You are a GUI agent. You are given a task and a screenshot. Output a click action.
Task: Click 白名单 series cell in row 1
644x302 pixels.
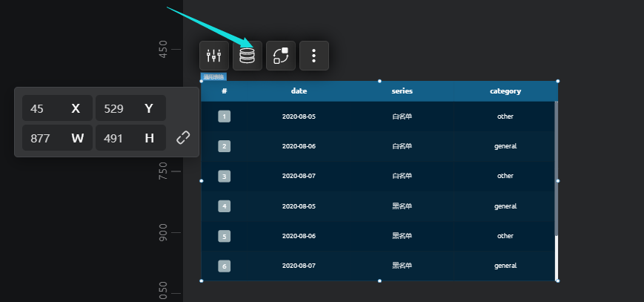click(402, 116)
